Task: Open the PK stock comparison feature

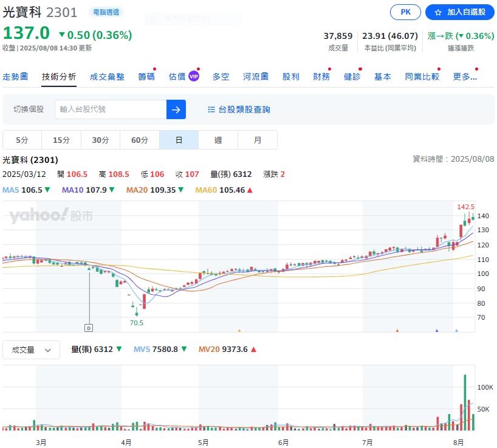Action: point(405,12)
